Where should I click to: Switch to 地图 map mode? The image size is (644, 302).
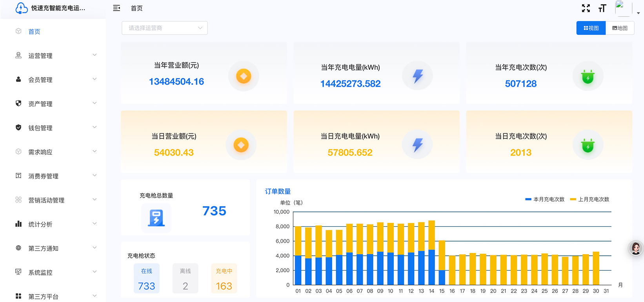pyautogui.click(x=620, y=28)
